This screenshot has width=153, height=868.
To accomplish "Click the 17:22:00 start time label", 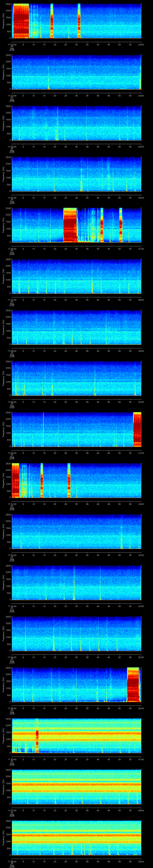I will (x=12, y=44).
